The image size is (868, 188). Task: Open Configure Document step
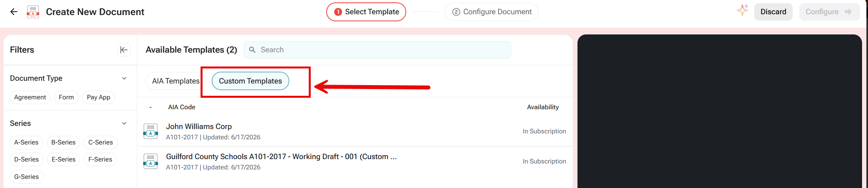[x=491, y=12]
